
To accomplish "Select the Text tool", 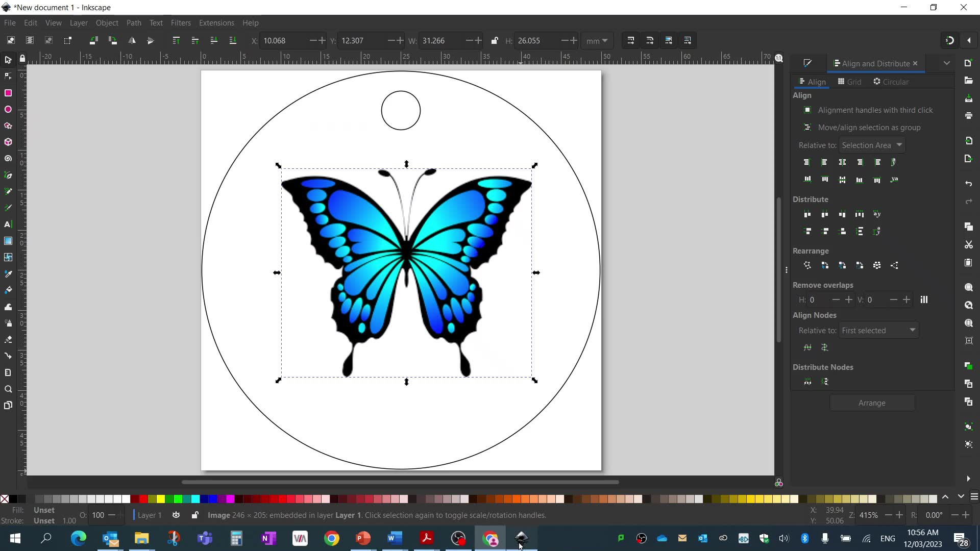I will tap(8, 224).
